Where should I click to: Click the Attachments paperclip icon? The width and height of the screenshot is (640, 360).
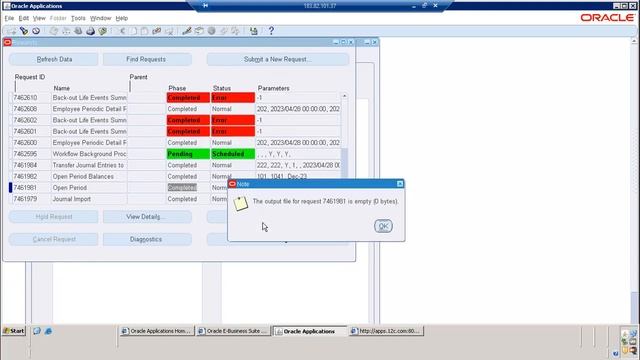click(224, 31)
